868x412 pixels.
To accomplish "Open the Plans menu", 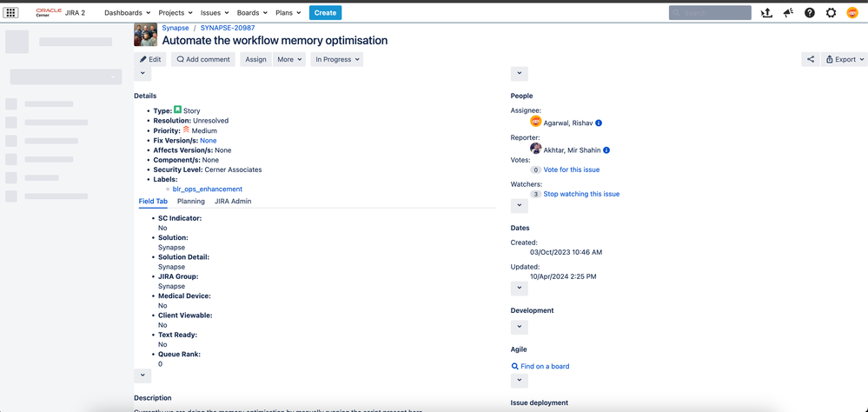I will point(288,13).
